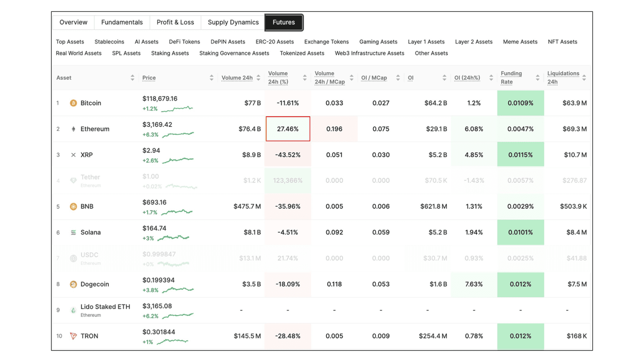
Task: Filter by ERC-20 Assets
Action: click(x=274, y=42)
